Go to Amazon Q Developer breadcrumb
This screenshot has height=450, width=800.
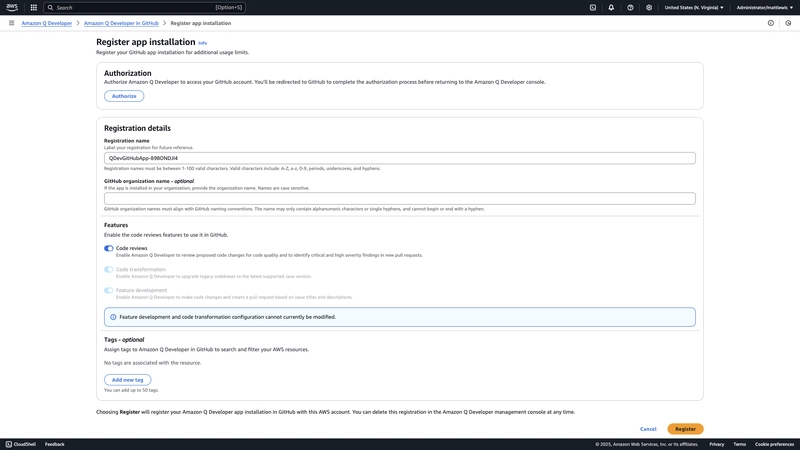46,23
